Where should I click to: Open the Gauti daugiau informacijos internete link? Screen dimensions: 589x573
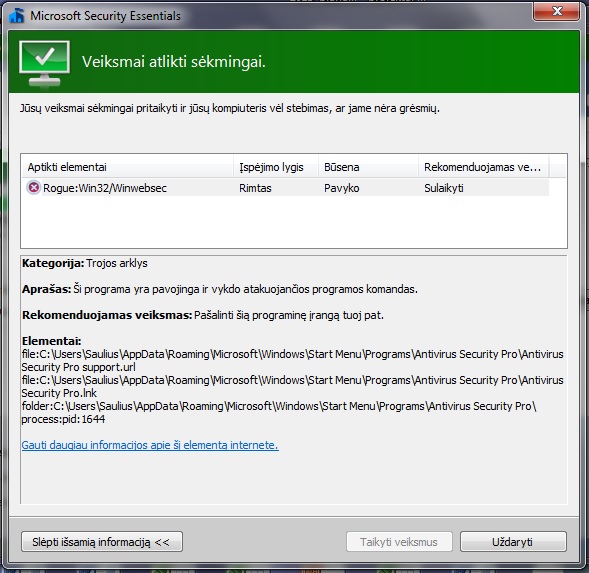point(150,445)
